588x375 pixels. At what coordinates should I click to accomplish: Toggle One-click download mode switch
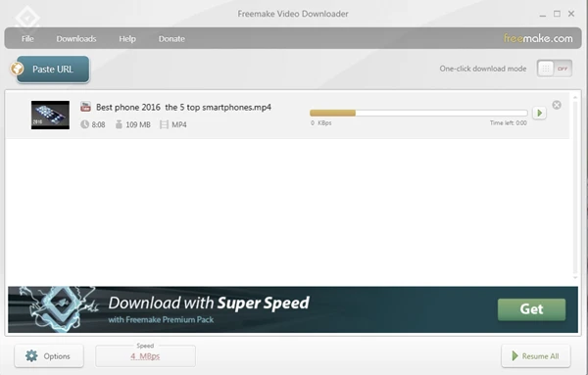click(555, 69)
